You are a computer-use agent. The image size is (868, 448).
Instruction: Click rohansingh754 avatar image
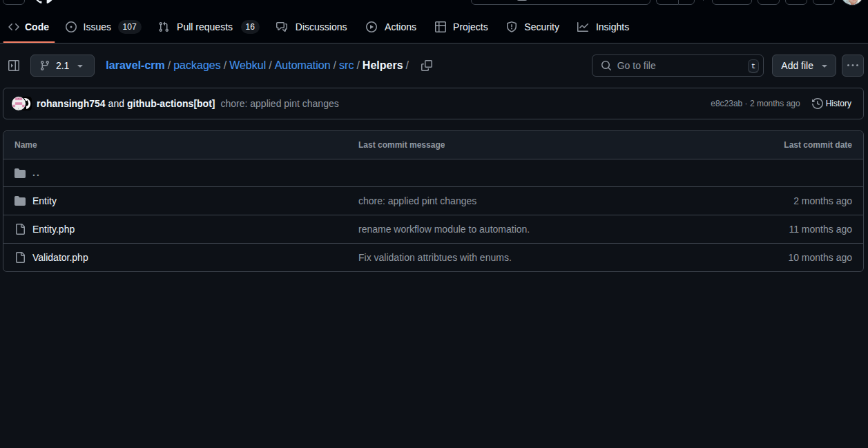coord(19,104)
